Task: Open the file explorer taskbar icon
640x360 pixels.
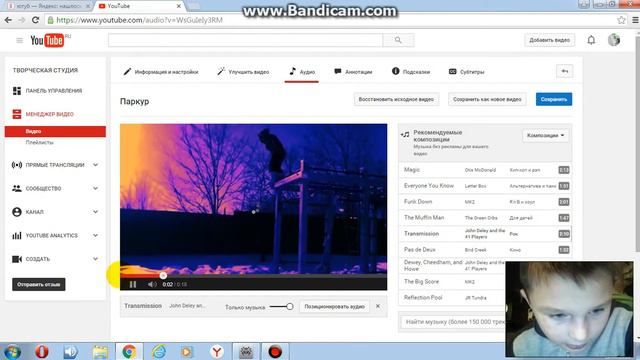Action: [100, 351]
